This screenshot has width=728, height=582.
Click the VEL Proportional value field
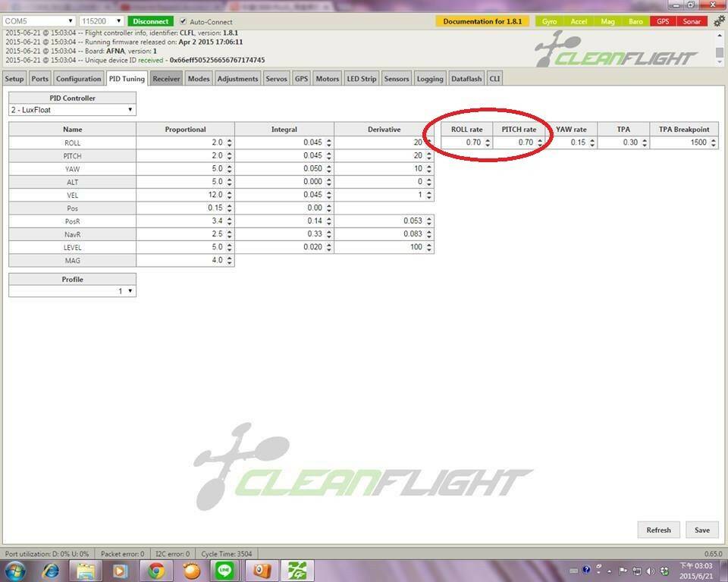pos(185,195)
